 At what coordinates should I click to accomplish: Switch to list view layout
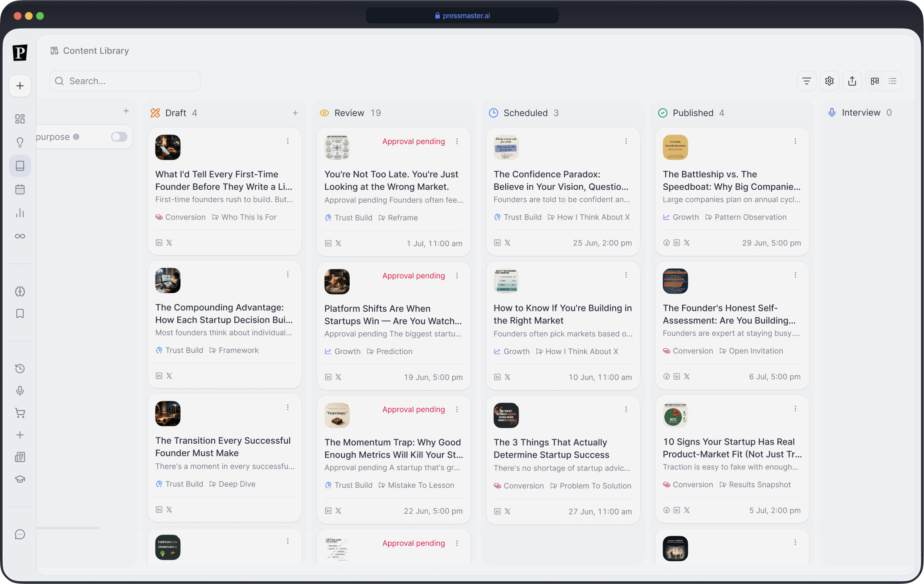[x=893, y=81]
